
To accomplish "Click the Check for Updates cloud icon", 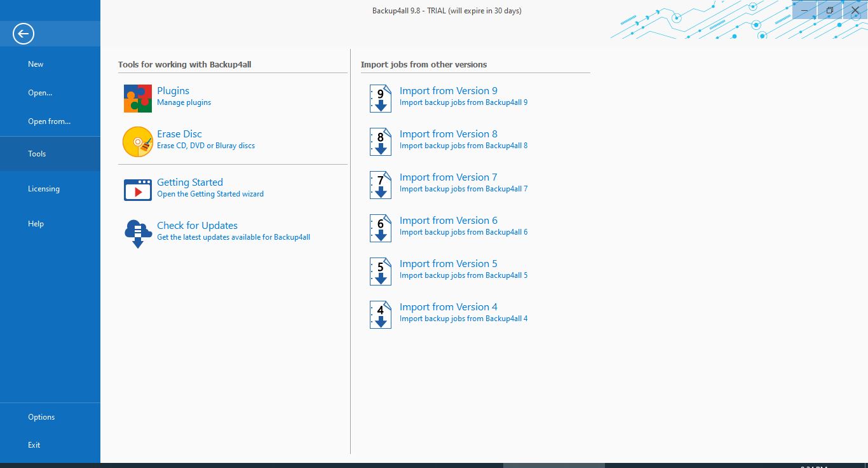I will click(138, 233).
